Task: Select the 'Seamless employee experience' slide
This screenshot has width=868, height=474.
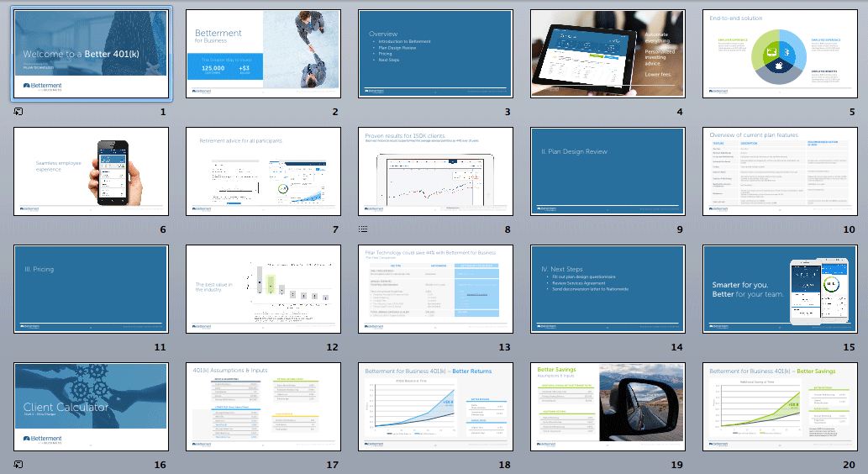Action: [92, 171]
